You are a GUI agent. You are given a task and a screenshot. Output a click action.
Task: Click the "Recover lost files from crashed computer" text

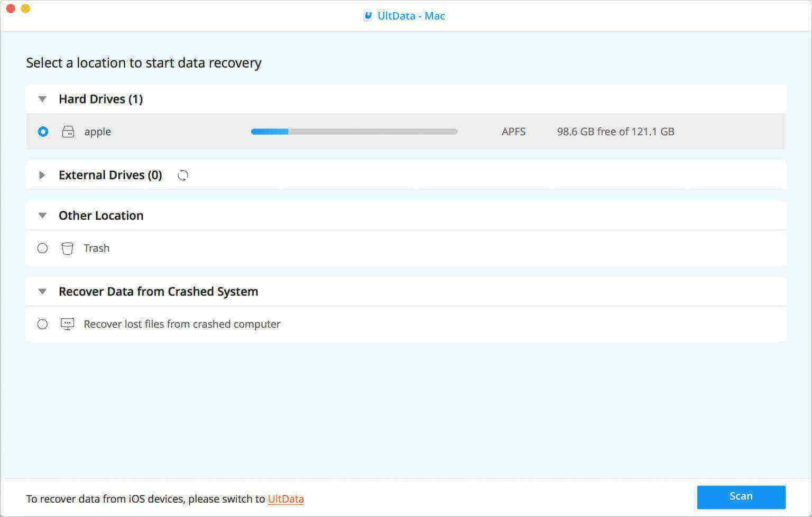[182, 324]
